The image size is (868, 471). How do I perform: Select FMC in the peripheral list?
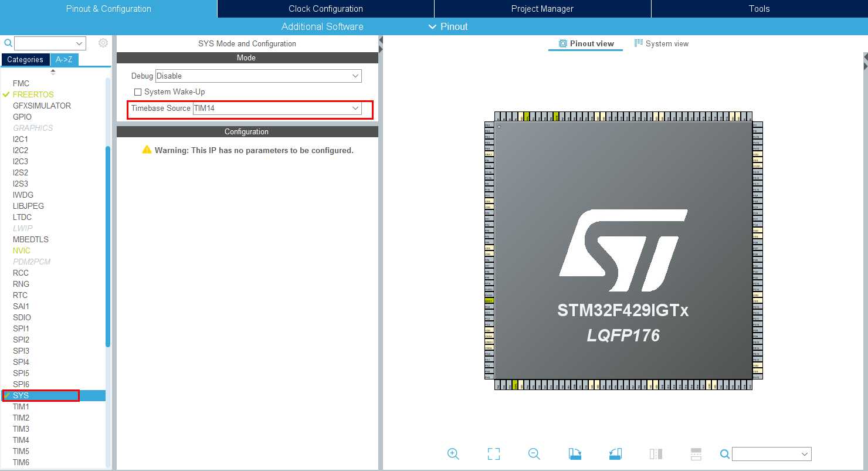tap(21, 83)
